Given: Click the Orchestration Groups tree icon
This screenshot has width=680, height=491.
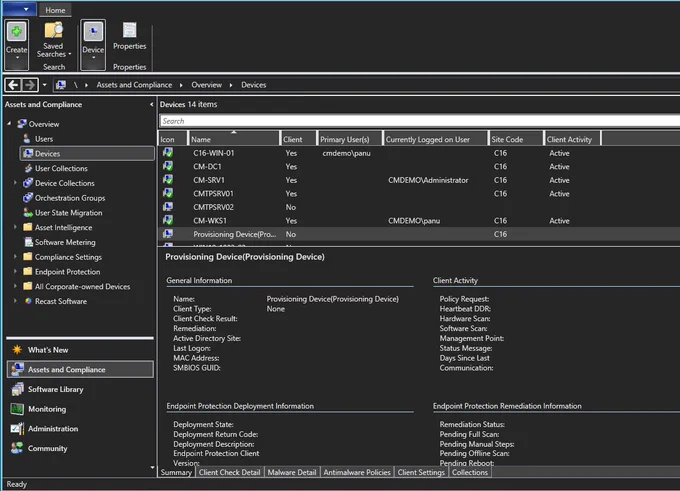Looking at the screenshot, I should (28, 197).
